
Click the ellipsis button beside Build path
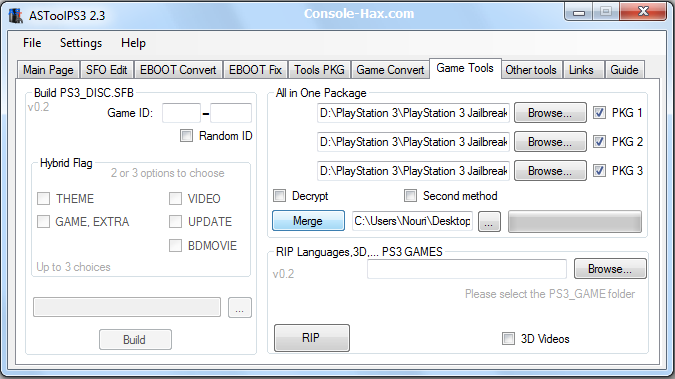click(240, 308)
